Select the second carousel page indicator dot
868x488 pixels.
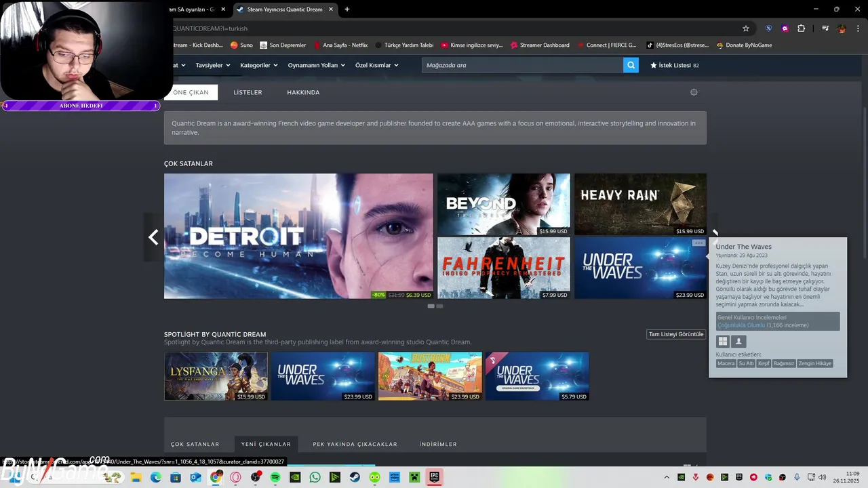tap(439, 306)
